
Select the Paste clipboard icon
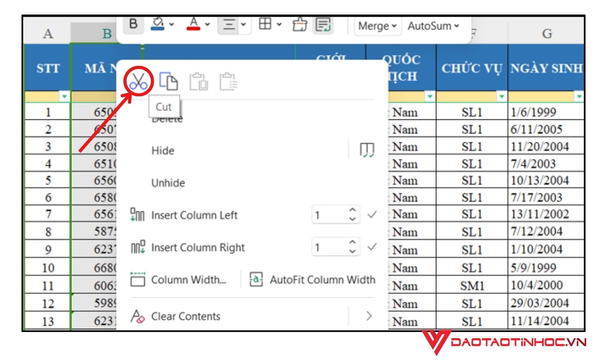(x=198, y=82)
